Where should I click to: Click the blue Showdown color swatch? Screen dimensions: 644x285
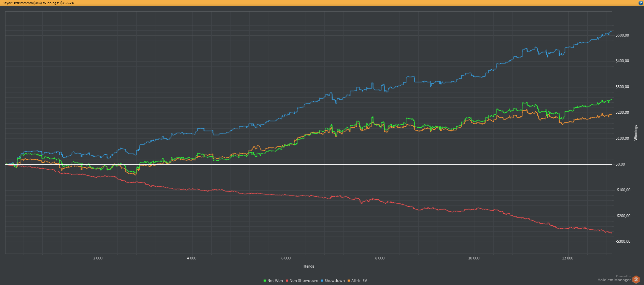[322, 281]
